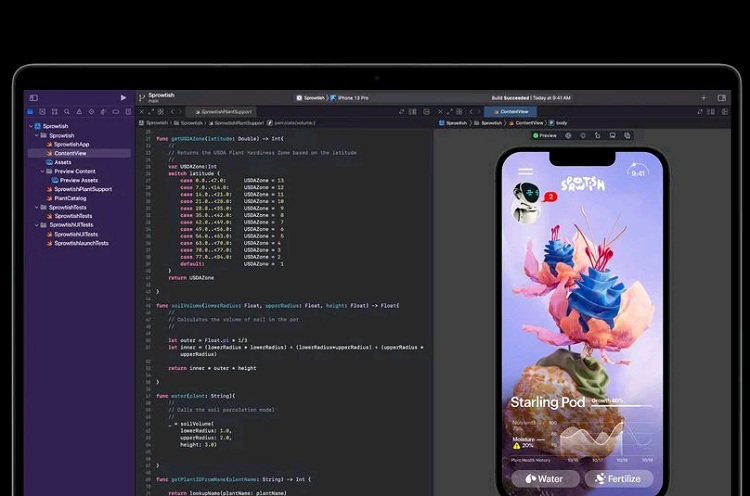Open the Find navigator magnifier icon

tap(67, 112)
